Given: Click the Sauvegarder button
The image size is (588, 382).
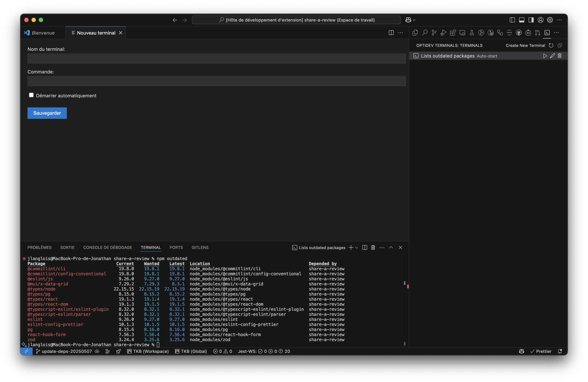Looking at the screenshot, I should click(47, 113).
